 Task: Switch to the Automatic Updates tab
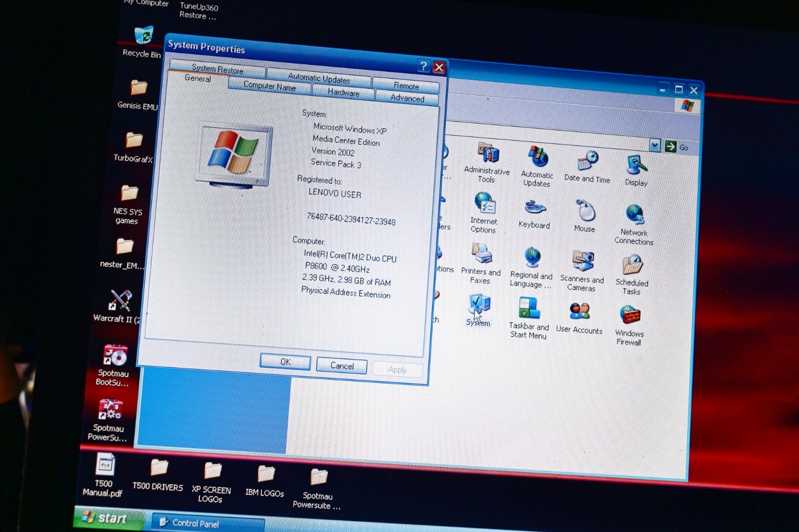pyautogui.click(x=319, y=78)
